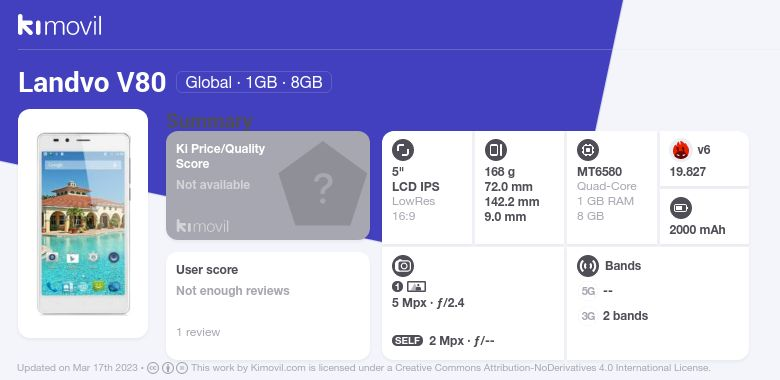Screen dimensions: 780x380
Task: Click the Landvo V80 title
Action: coord(92,83)
